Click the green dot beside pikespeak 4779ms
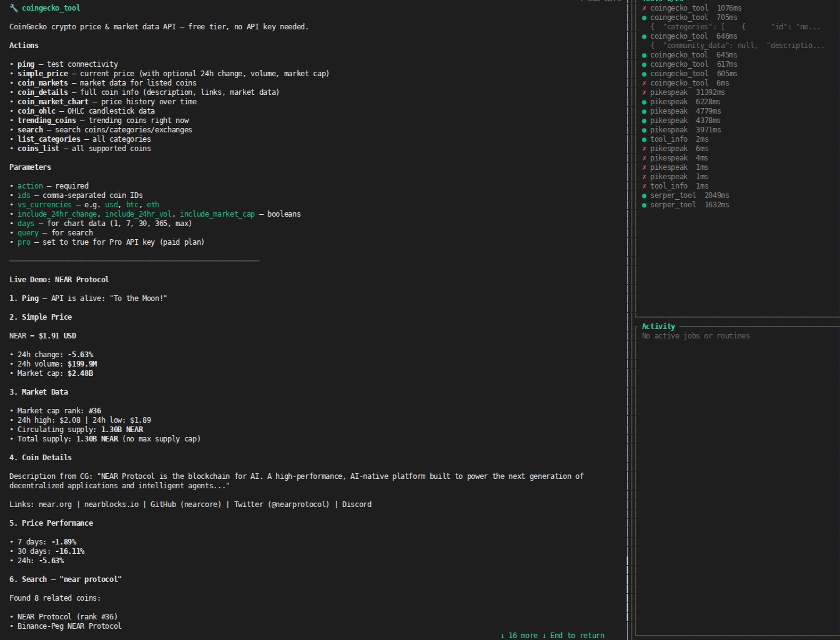 644,111
